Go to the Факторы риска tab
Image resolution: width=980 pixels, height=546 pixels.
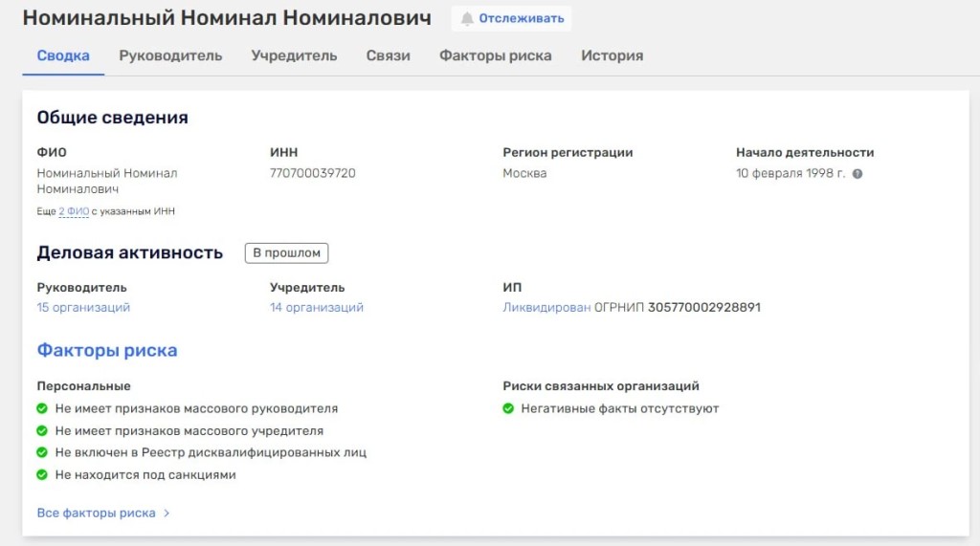495,55
